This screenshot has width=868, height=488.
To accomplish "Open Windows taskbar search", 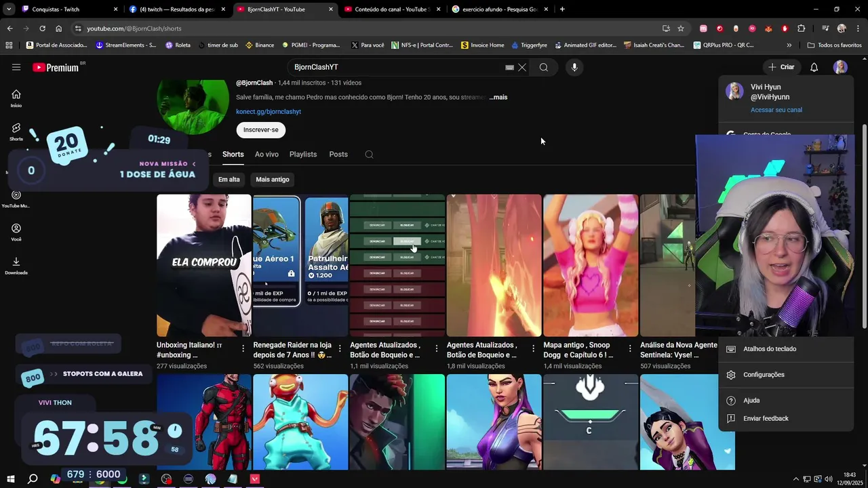I will [x=32, y=479].
